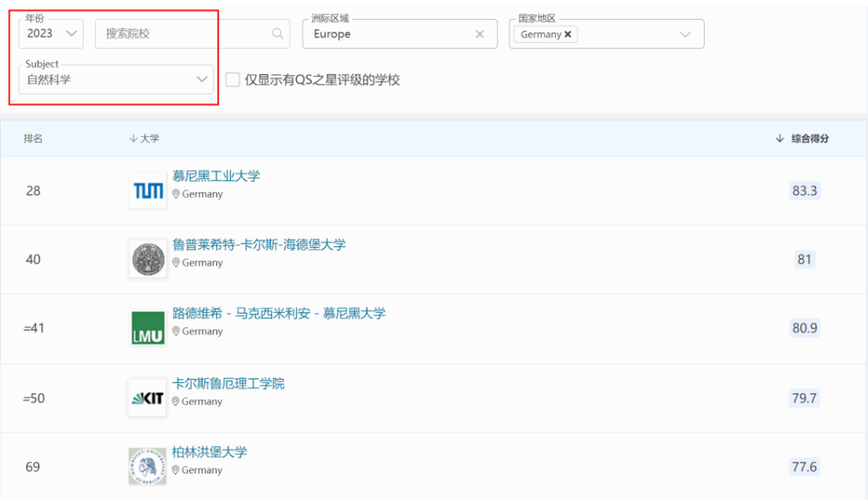This screenshot has width=868, height=500.
Task: Open 慕尼黑工业大学 link
Action: tap(216, 176)
